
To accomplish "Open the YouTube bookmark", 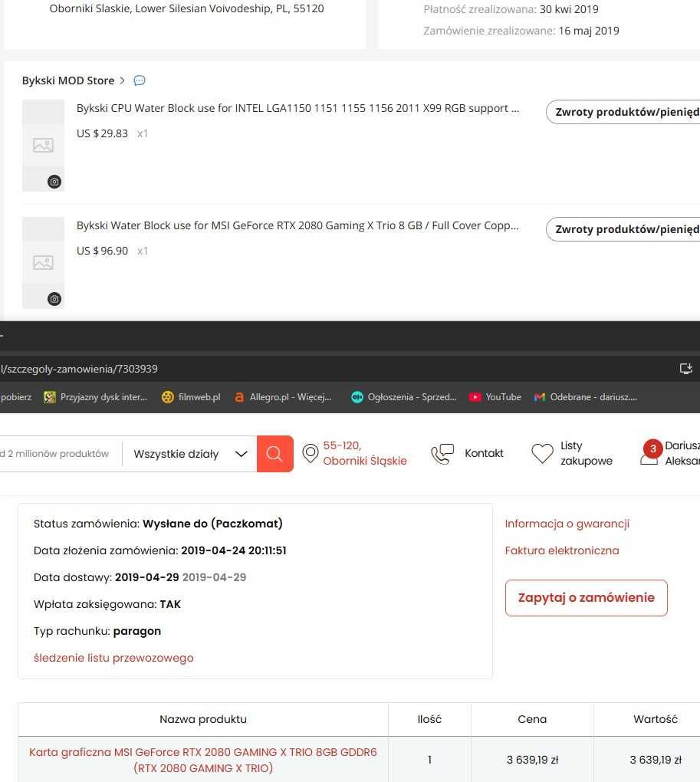I will (495, 397).
